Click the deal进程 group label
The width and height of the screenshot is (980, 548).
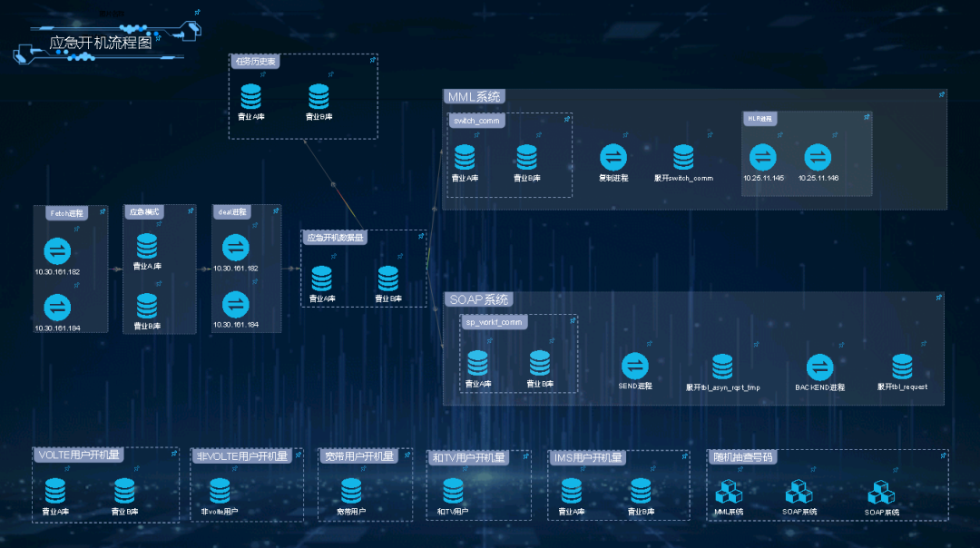pyautogui.click(x=232, y=211)
